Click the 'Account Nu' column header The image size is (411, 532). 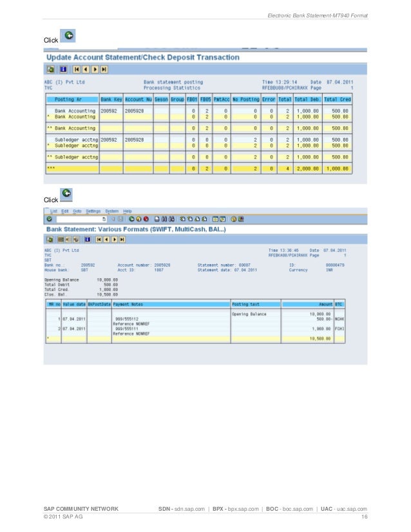pyautogui.click(x=138, y=99)
